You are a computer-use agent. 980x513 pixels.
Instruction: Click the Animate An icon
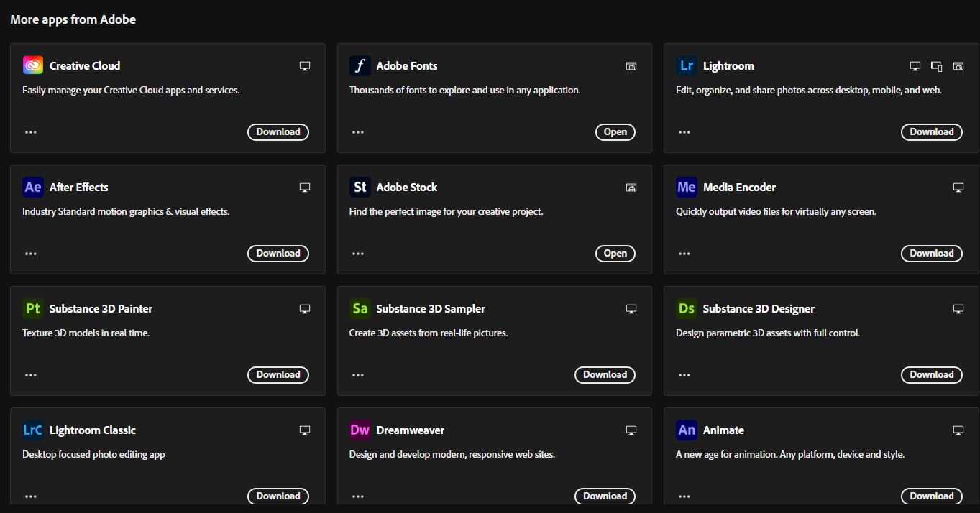pos(687,430)
